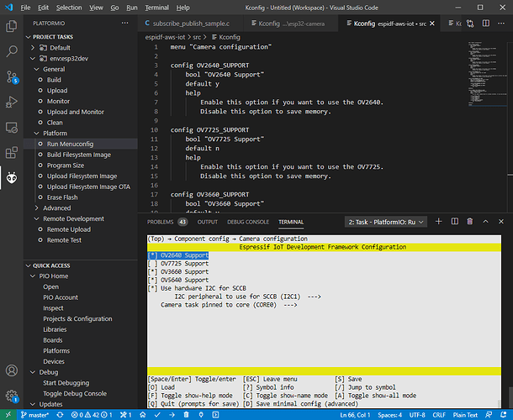The height and width of the screenshot is (420, 513).
Task: Click master branch in status bar
Action: 34,415
